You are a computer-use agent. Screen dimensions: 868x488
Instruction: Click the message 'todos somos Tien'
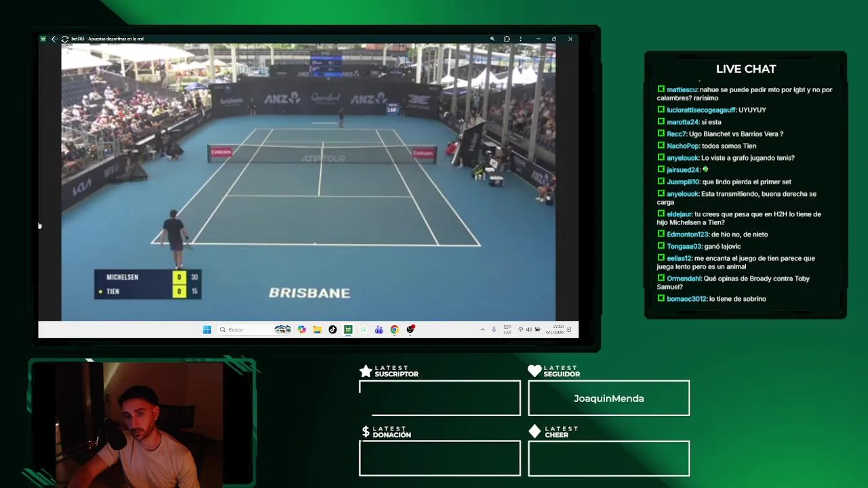(729, 146)
